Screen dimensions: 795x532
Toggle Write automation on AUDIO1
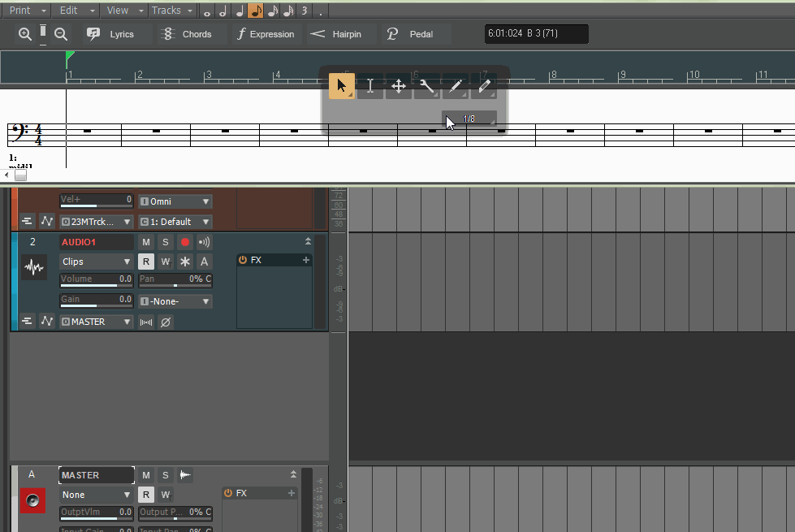coord(166,262)
